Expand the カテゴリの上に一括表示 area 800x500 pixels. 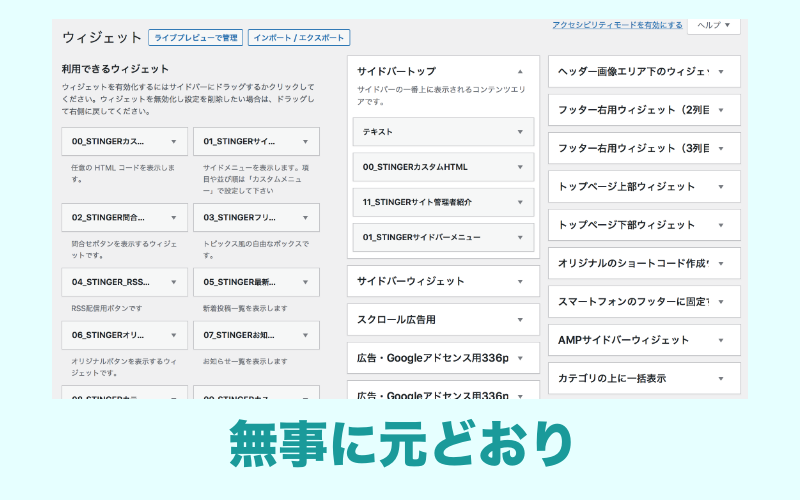pos(721,379)
